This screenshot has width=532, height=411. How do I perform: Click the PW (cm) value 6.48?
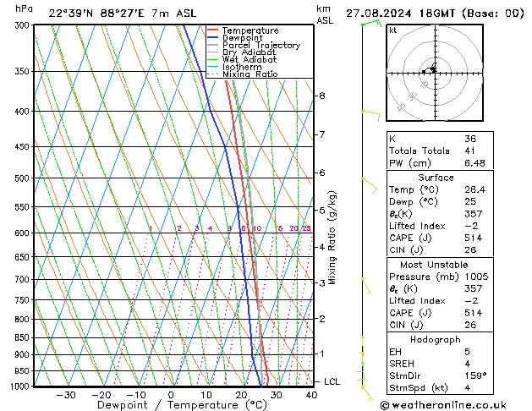(x=474, y=163)
